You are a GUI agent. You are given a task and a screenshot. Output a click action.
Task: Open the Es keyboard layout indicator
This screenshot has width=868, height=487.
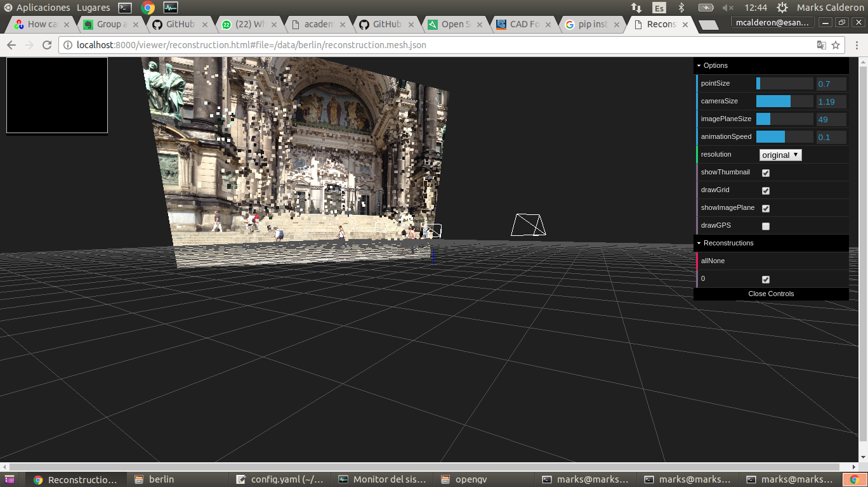[x=659, y=8]
